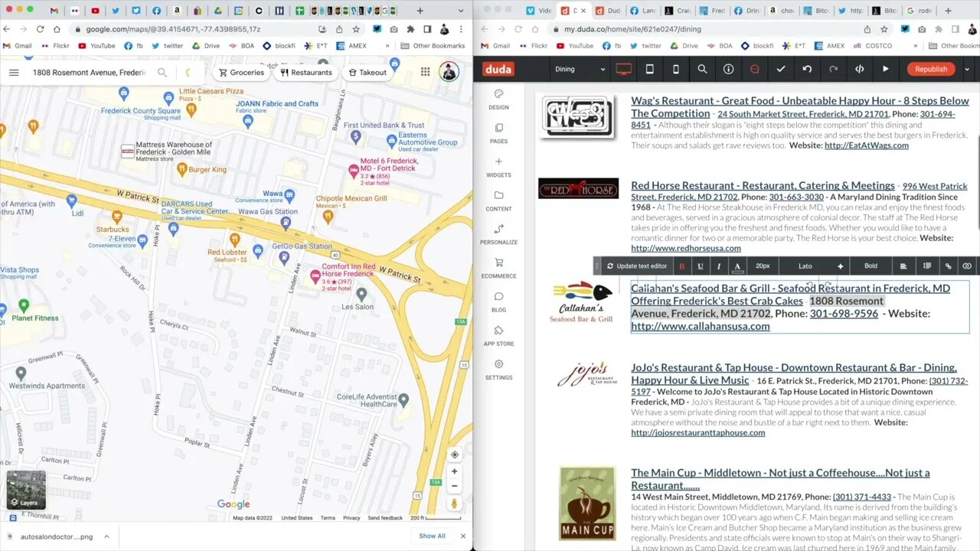980x551 pixels.
Task: Open text color picker in text editor
Action: click(x=737, y=266)
